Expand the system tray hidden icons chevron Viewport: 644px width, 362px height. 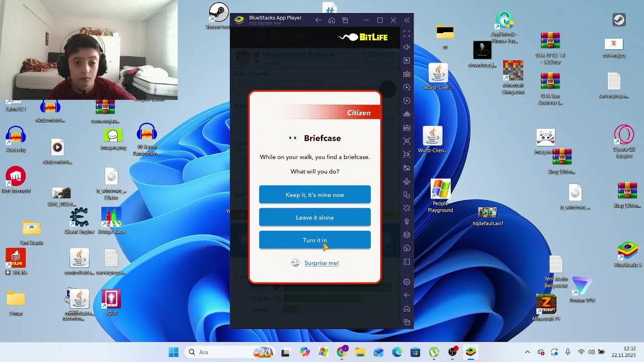click(x=527, y=352)
